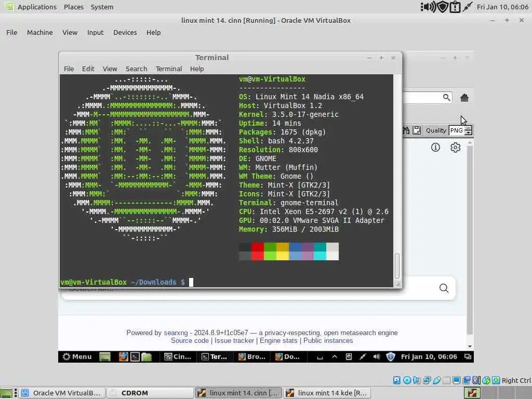This screenshot has height=399, width=532.
Task: Switch to linux mint 14 kde taskbar window
Action: [x=327, y=393]
